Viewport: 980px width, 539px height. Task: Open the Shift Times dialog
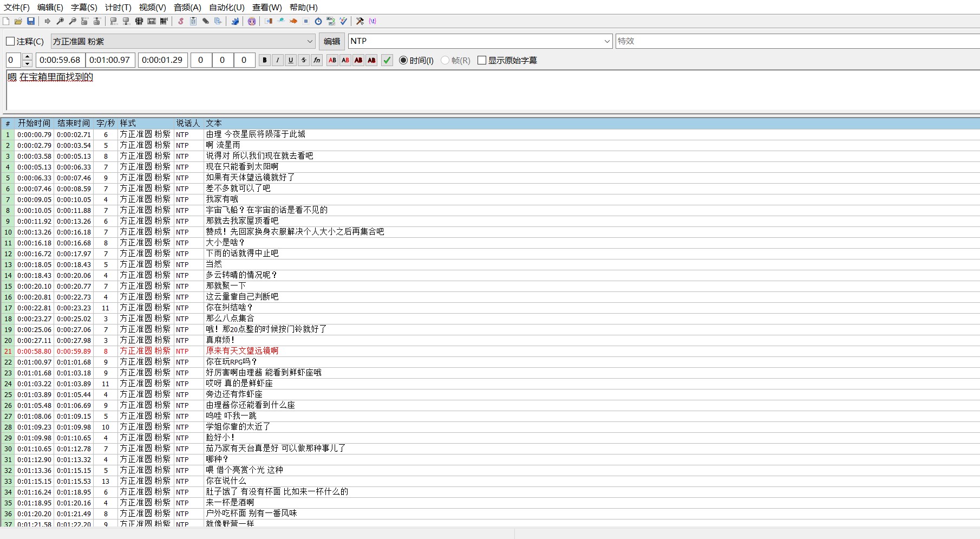click(x=269, y=21)
